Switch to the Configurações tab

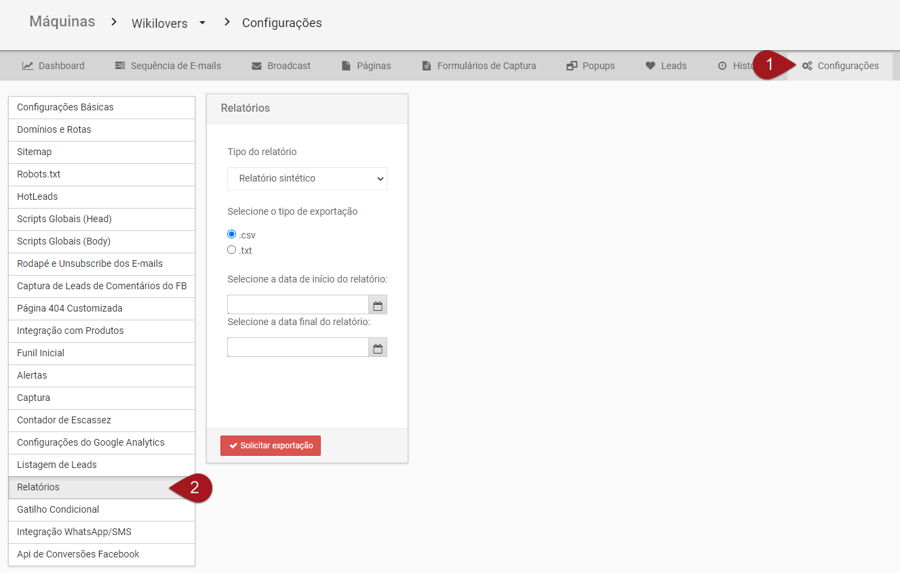click(840, 66)
